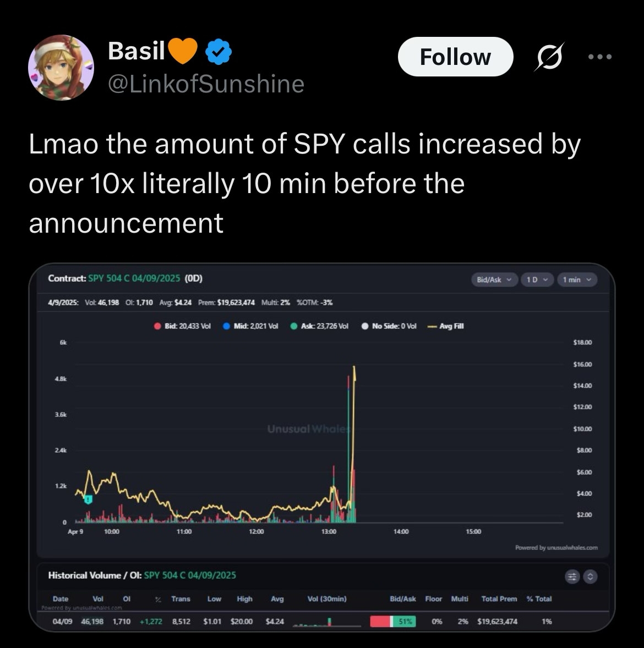Open the 1 min interval dropdown
644x648 pixels.
(x=576, y=280)
